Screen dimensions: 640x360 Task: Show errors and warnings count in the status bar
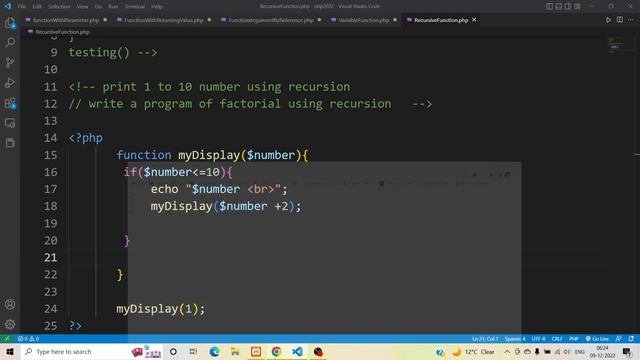pyautogui.click(x=28, y=339)
